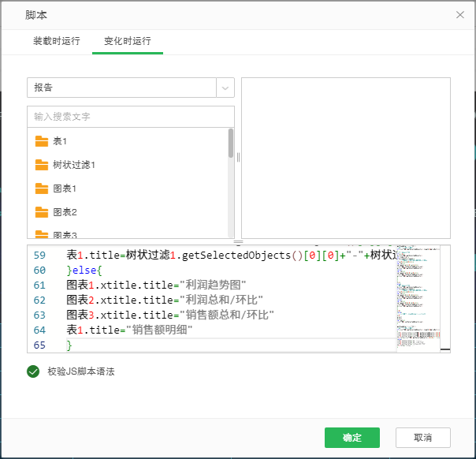Click the green 校验JS脚本语法 check icon
This screenshot has width=476, height=459.
(33, 371)
